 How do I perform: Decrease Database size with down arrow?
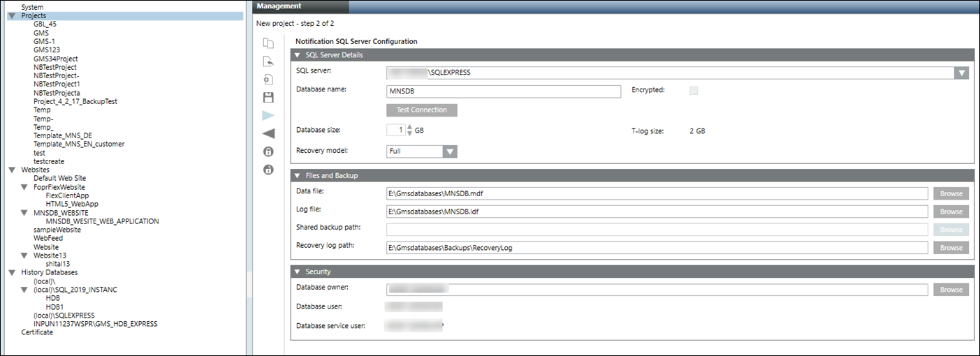click(x=409, y=133)
